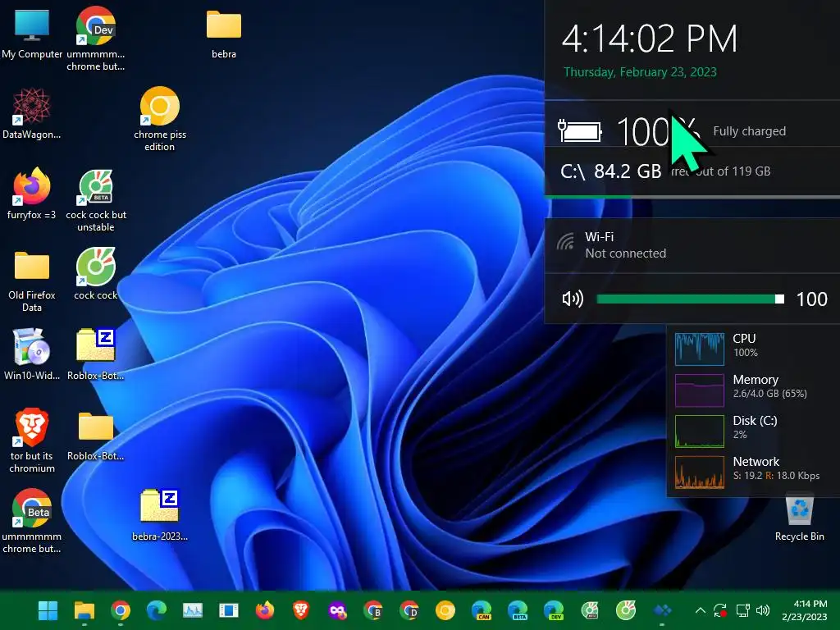Select the Chrome Dev desktop shortcut
This screenshot has width=840, height=630.
(95, 39)
